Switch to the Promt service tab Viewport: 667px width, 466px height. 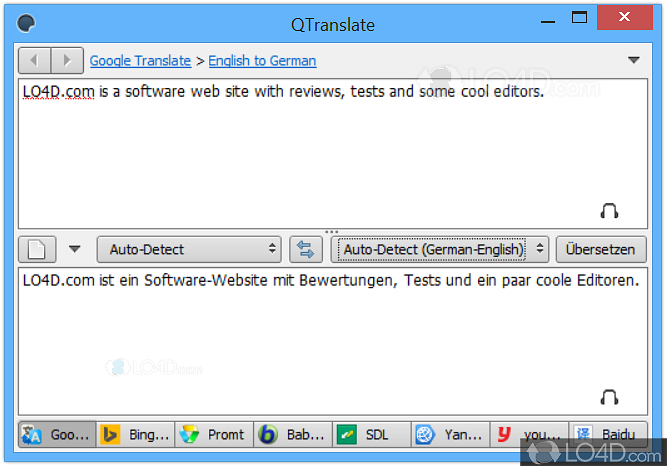[214, 435]
